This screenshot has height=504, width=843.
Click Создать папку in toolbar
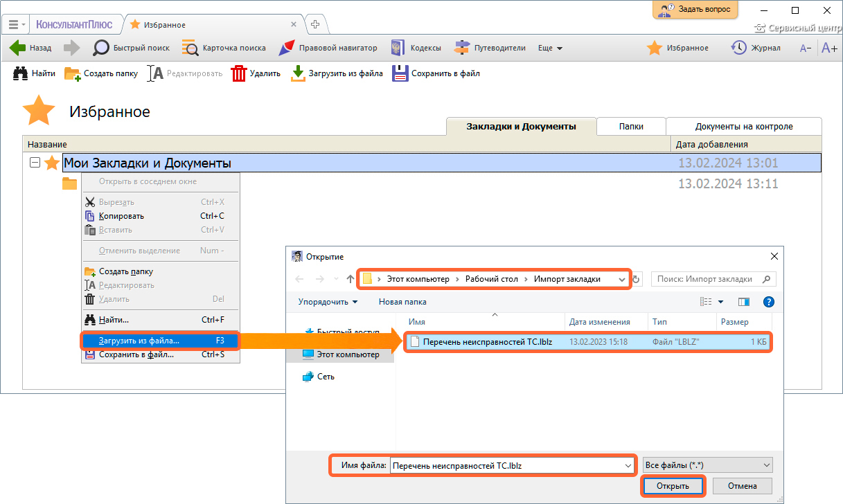coord(101,73)
